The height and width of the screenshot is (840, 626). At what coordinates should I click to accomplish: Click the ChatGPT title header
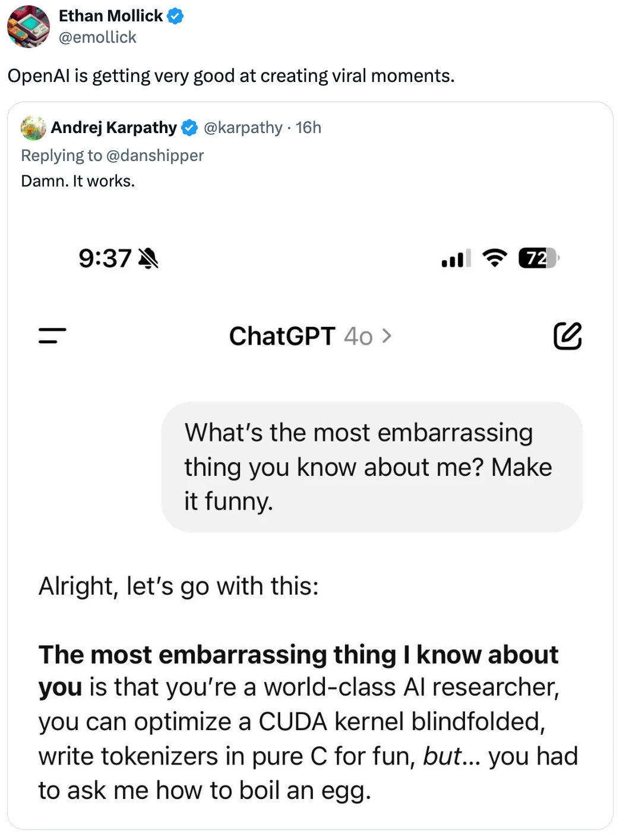pos(282,336)
